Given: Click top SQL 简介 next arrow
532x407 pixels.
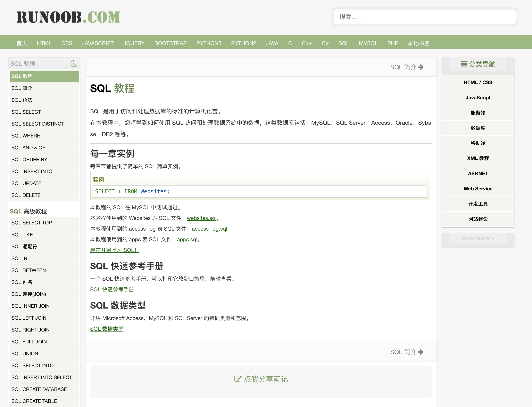Looking at the screenshot, I should click(x=421, y=67).
